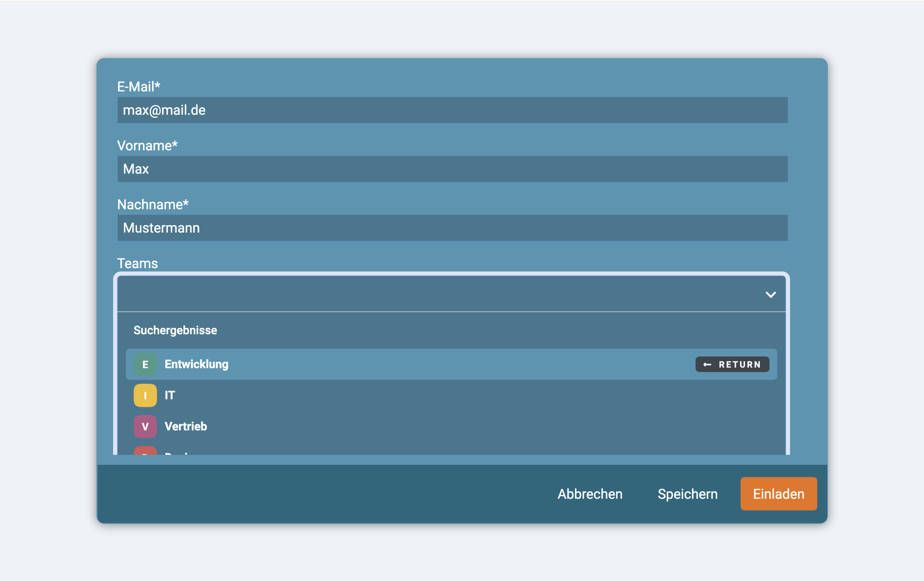
Task: Select the IT team option
Action: pos(451,395)
